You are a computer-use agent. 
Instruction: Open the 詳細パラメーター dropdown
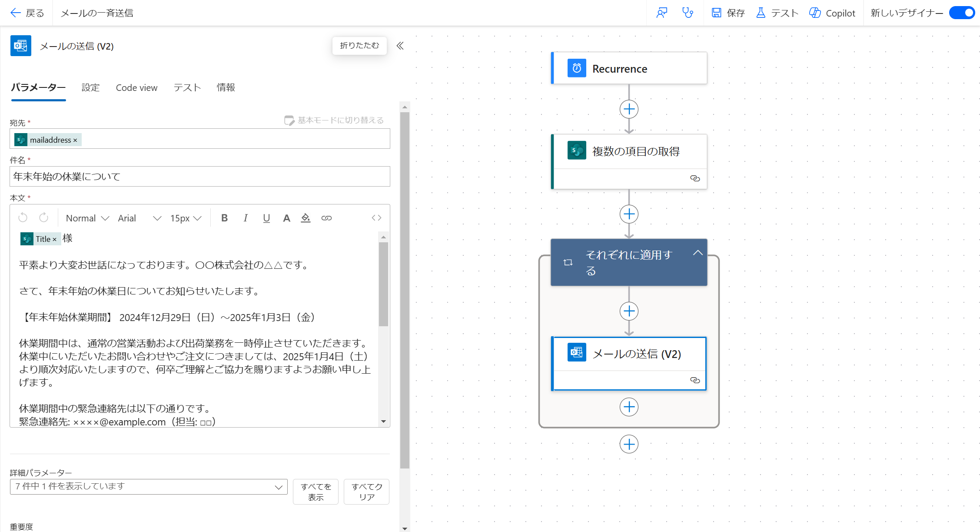click(x=149, y=487)
